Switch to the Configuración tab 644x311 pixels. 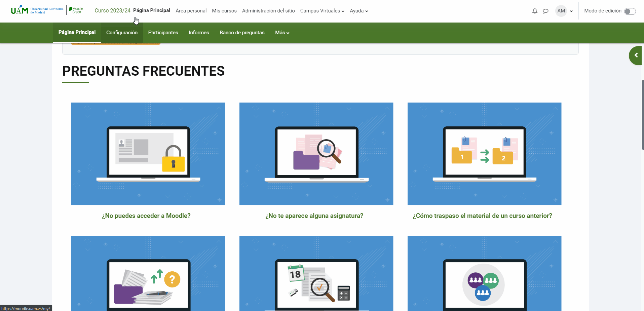122,33
